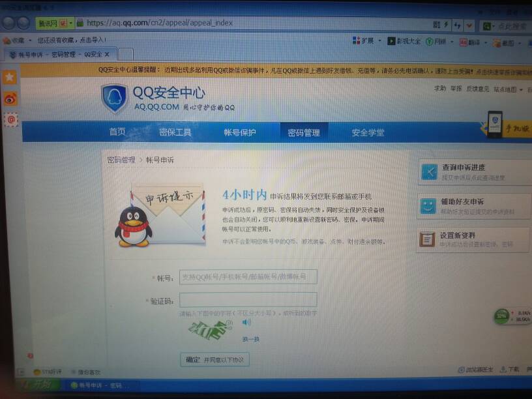
Task: Open the 密保工具 navigation tab
Action: point(175,132)
